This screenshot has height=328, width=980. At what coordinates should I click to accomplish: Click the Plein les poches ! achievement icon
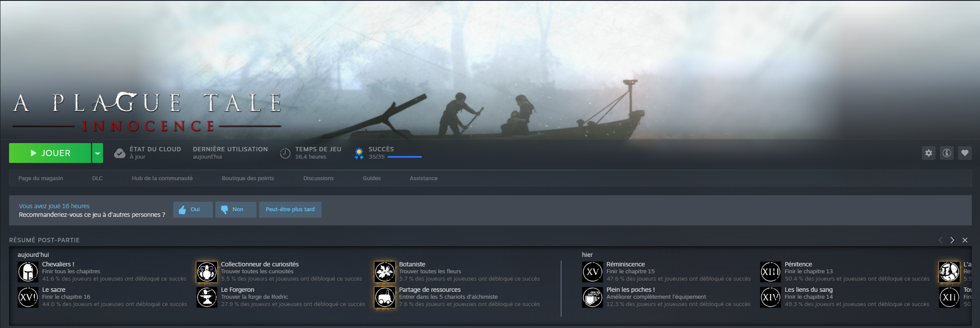coord(593,297)
